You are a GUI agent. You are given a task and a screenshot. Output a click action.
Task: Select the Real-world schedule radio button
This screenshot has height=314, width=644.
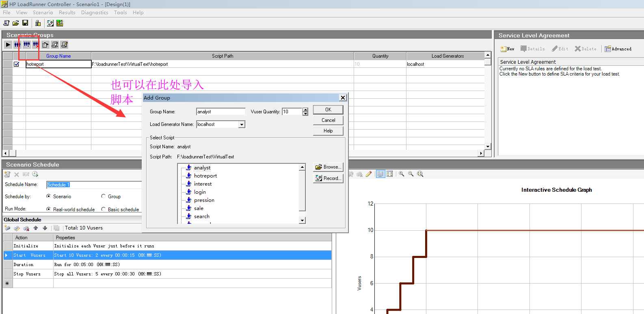49,209
